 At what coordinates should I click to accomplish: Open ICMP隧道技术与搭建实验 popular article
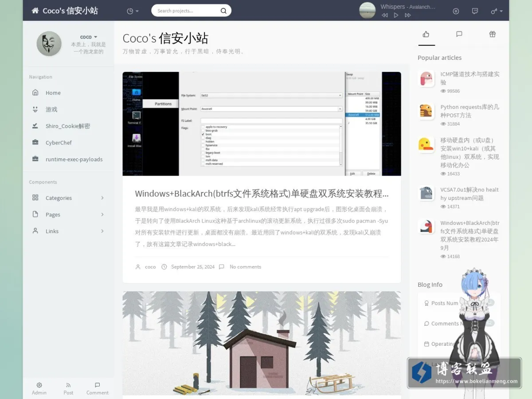coord(470,78)
